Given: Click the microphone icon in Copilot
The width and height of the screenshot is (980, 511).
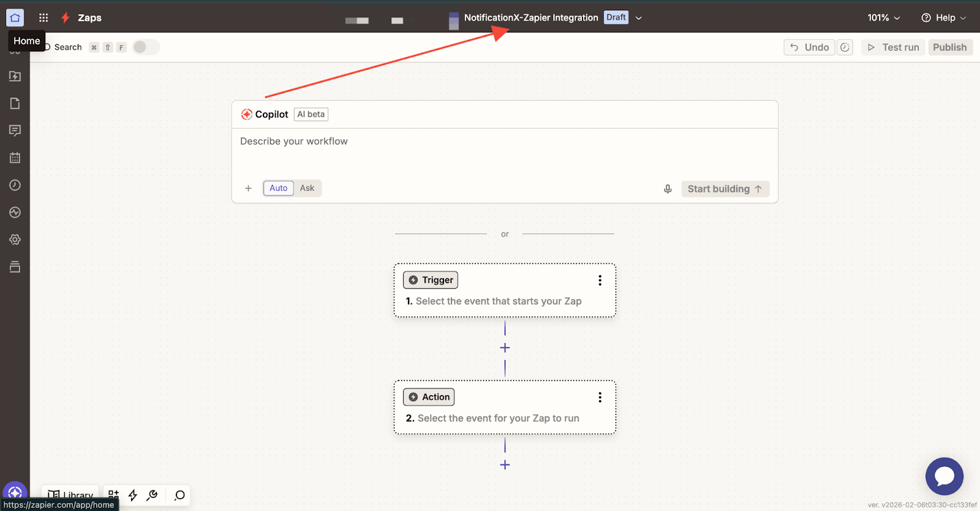Looking at the screenshot, I should point(668,189).
